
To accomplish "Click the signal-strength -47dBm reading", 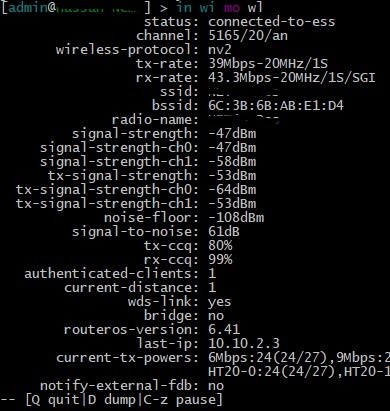I will (x=232, y=134).
